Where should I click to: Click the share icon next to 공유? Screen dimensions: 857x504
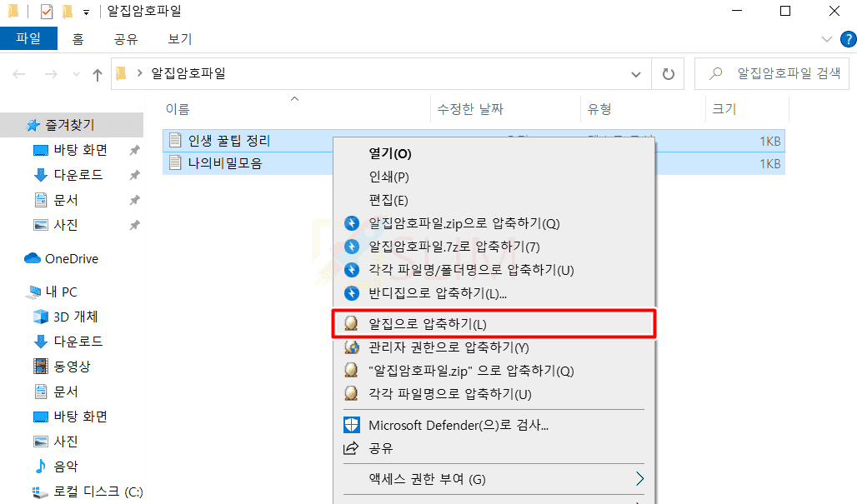point(351,448)
